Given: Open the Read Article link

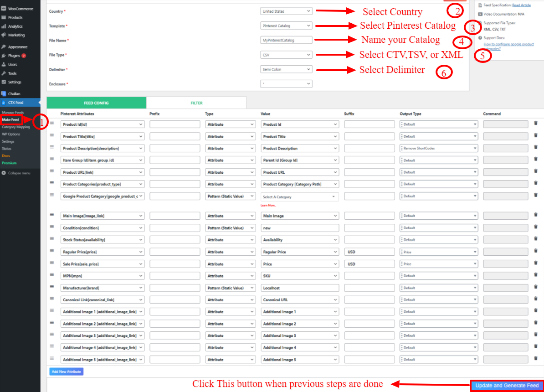Looking at the screenshot, I should point(522,5).
